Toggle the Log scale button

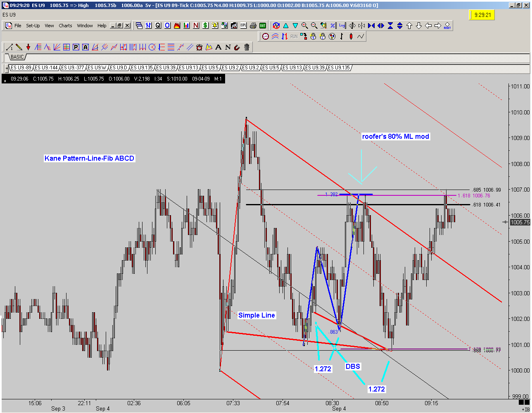pos(342,26)
